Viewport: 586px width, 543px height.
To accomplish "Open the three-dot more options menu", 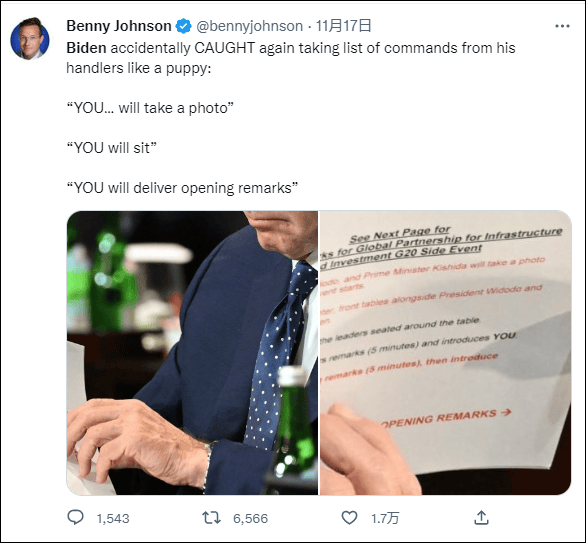I will coord(562,26).
